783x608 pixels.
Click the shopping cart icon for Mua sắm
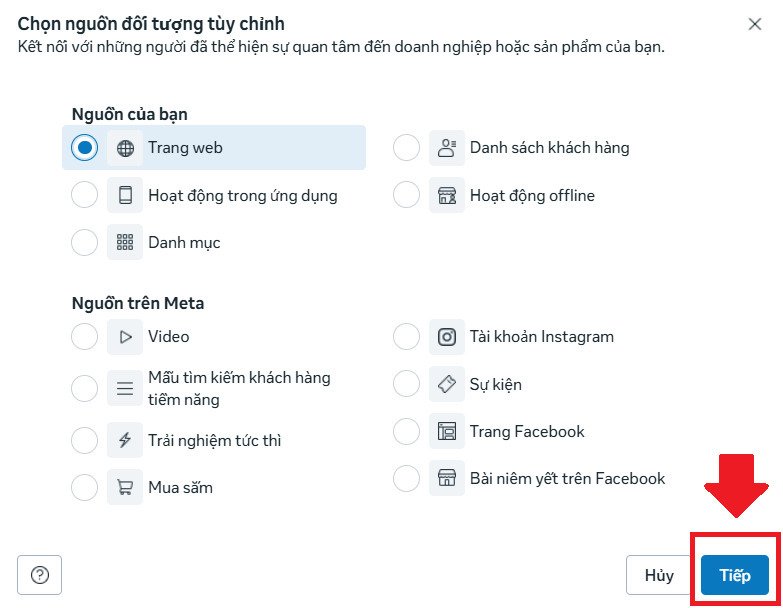(x=125, y=488)
